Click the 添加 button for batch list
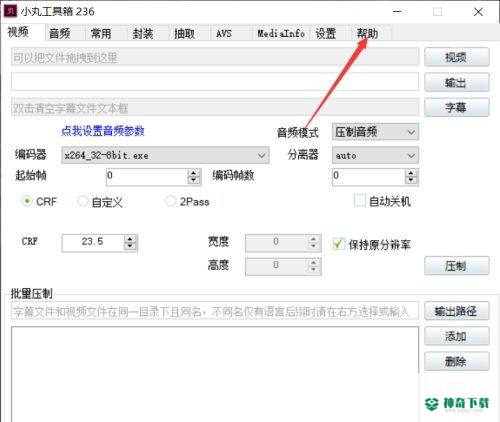The width and height of the screenshot is (500, 422). coord(457,336)
